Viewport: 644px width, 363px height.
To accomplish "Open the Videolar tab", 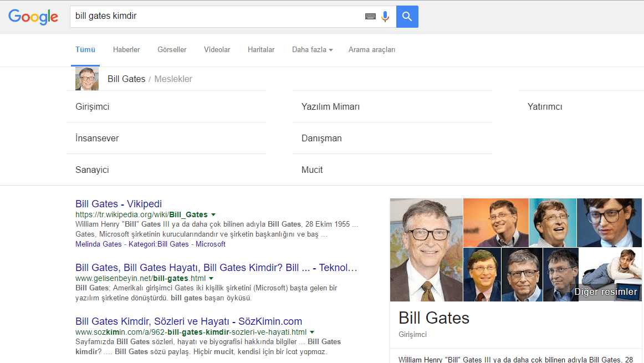I will point(217,50).
